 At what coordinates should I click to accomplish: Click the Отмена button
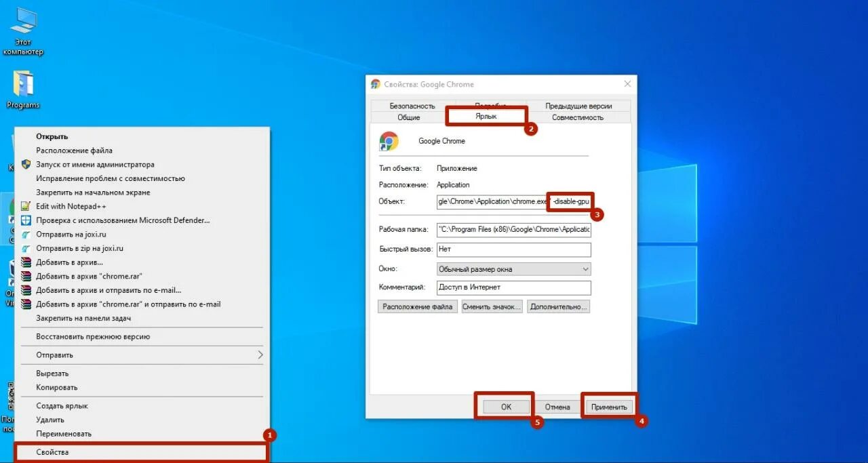point(557,407)
